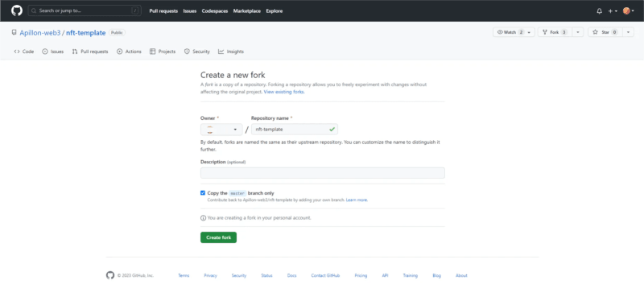Open the Learn more link
This screenshot has height=305, width=644.
point(357,200)
